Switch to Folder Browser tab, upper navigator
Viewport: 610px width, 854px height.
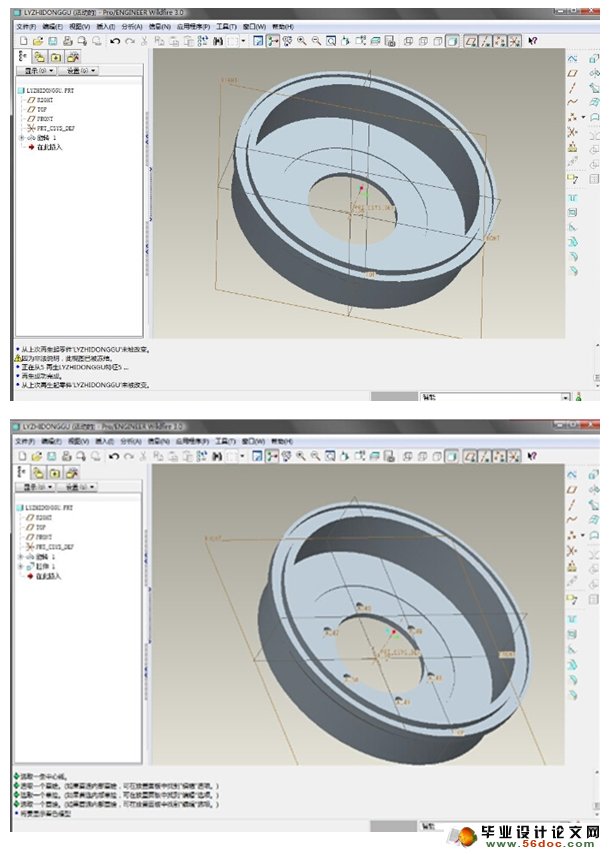click(40, 57)
